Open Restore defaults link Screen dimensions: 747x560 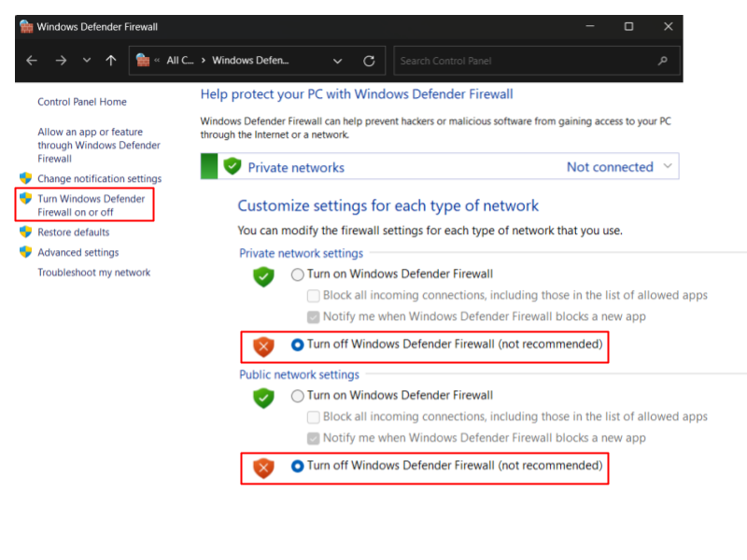[74, 232]
